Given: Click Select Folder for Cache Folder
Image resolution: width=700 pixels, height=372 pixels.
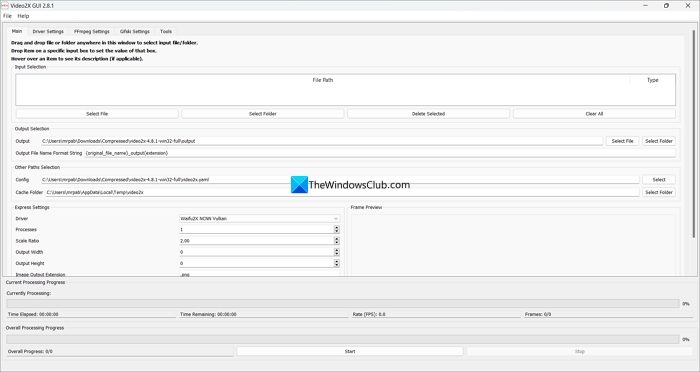Looking at the screenshot, I should tap(659, 192).
